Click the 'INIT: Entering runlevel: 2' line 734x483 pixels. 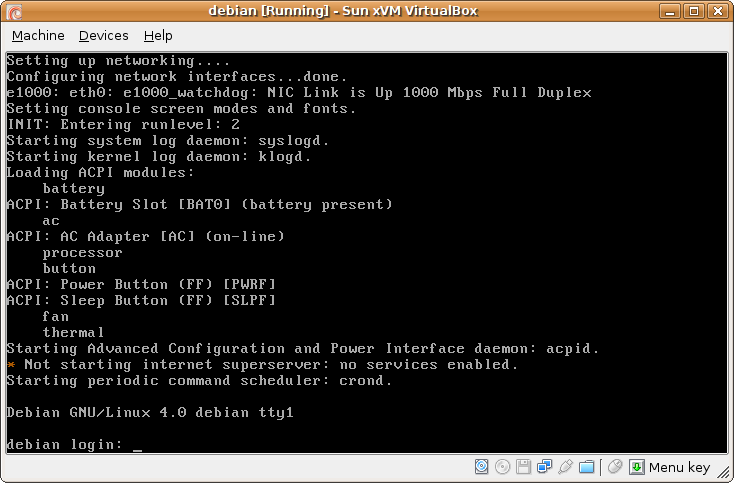(123, 124)
